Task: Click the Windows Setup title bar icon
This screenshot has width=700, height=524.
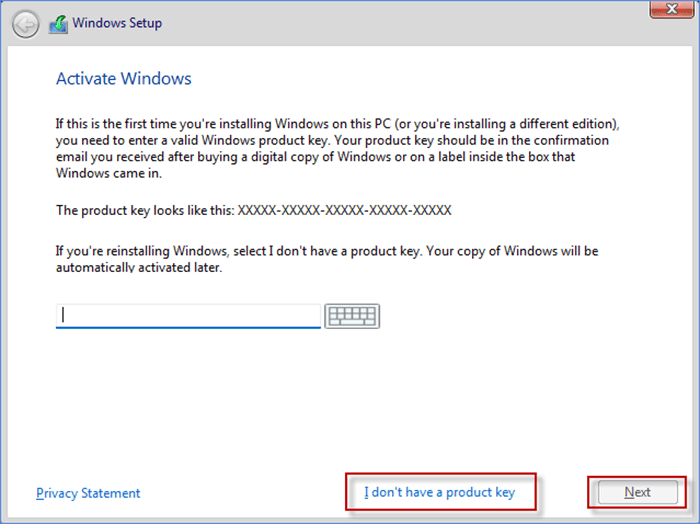Action: tap(59, 23)
